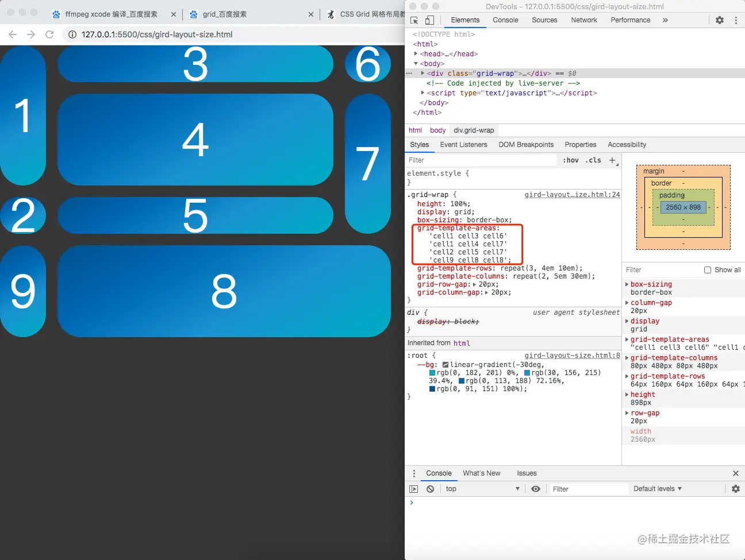
Task: Open color swatch rgb(30, 156, 215)
Action: click(x=527, y=373)
